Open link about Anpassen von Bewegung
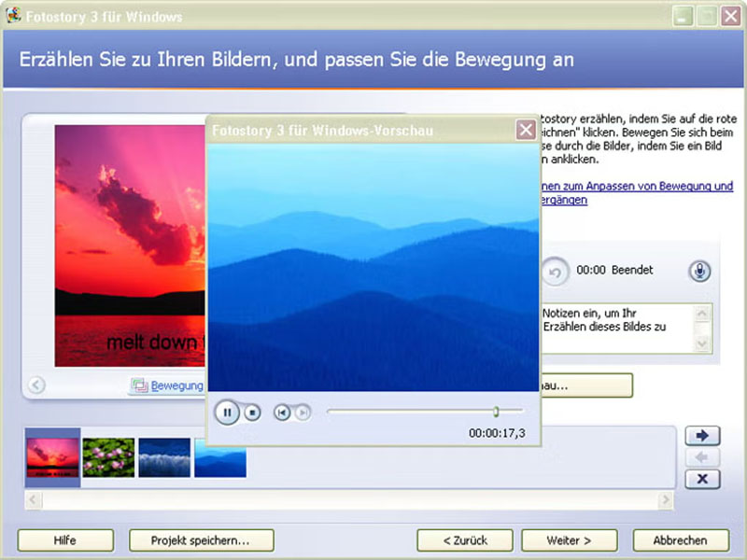This screenshot has height=560, width=747. [637, 193]
